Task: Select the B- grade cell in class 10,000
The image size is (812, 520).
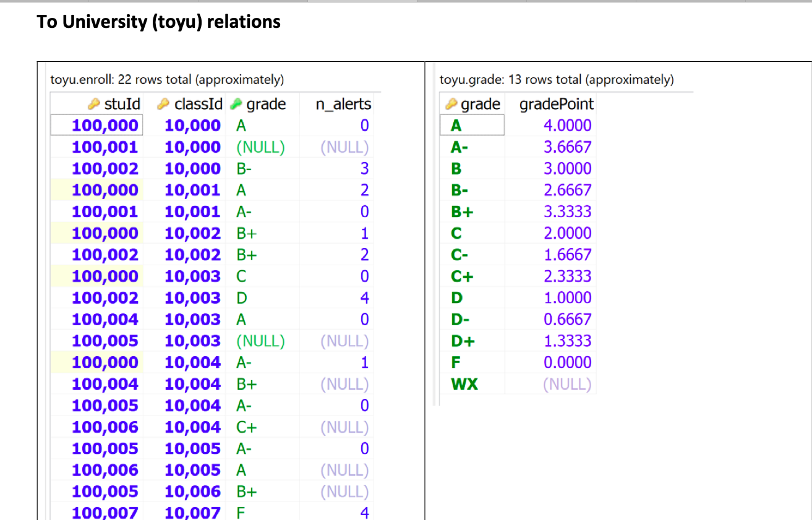Action: click(x=244, y=168)
